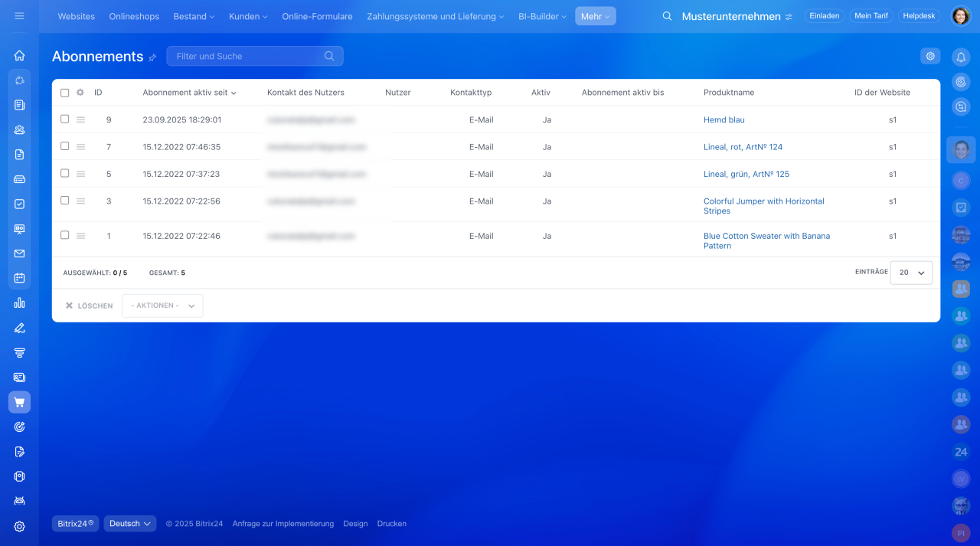This screenshot has height=546, width=980.
Task: Click the grid column settings gear
Action: coord(80,93)
